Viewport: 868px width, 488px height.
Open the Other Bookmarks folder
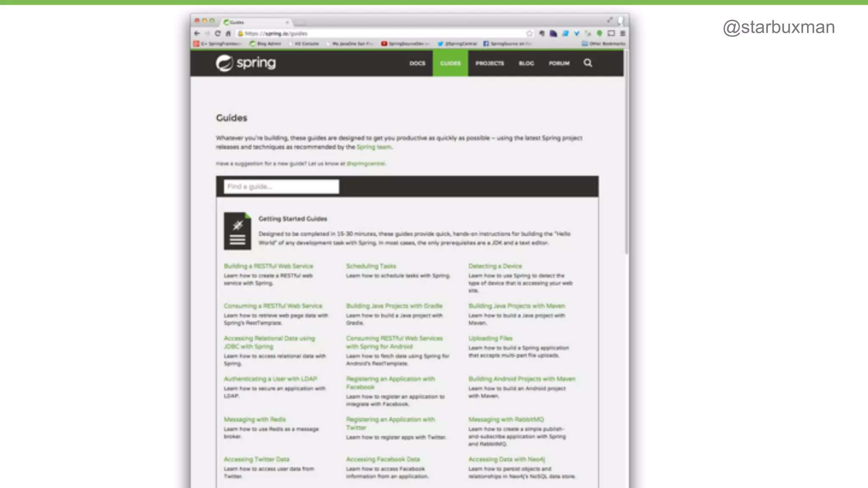tap(604, 44)
